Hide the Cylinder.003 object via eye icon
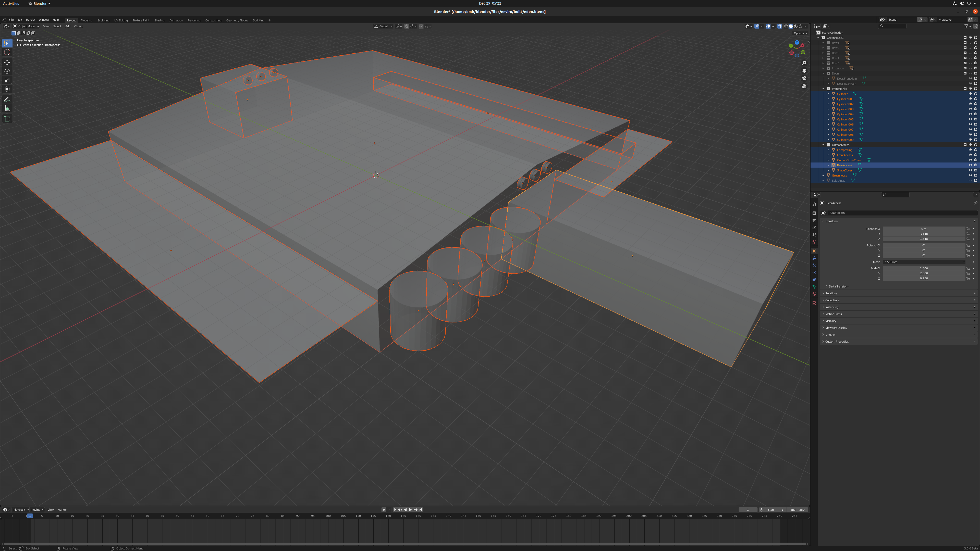Screen dimensions: 980x551 tap(970, 109)
